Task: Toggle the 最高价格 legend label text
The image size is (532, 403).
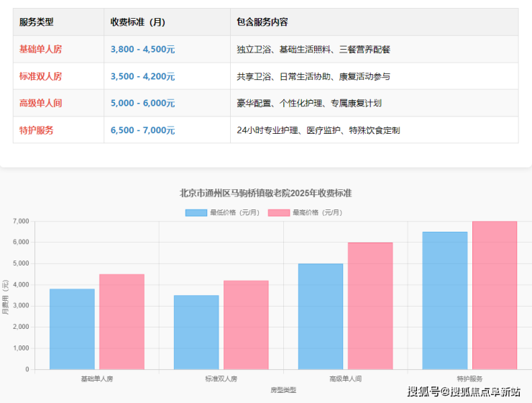Action: (x=317, y=213)
